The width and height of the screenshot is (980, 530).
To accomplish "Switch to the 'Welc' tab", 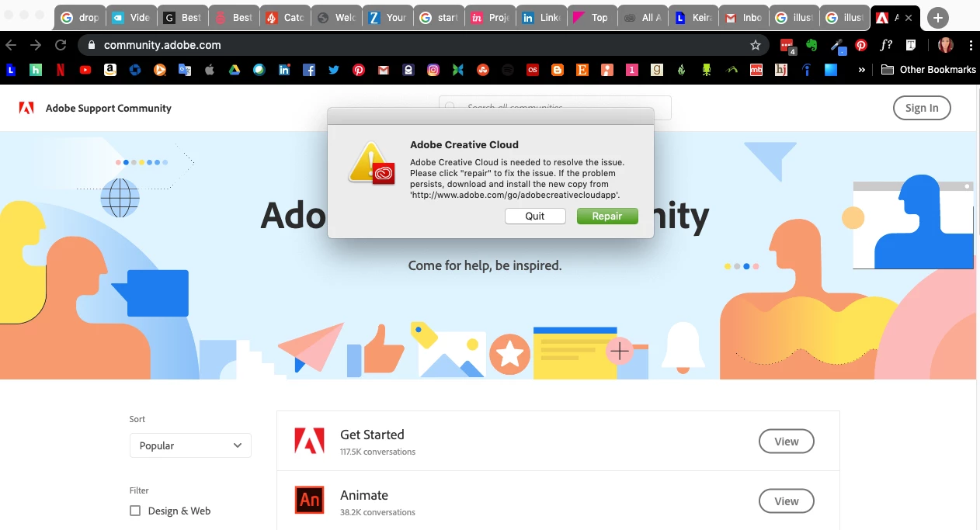I will point(335,17).
